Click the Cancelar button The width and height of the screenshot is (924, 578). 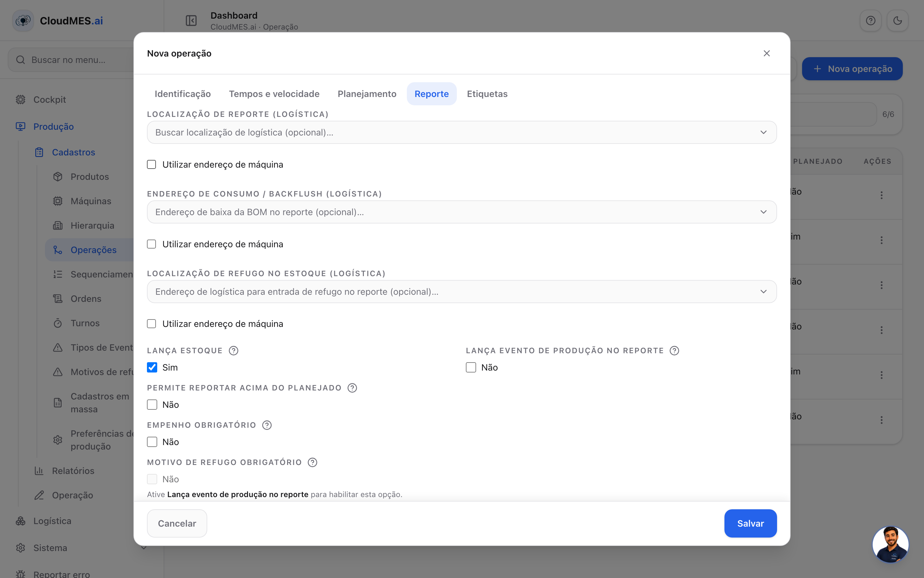pos(177,523)
